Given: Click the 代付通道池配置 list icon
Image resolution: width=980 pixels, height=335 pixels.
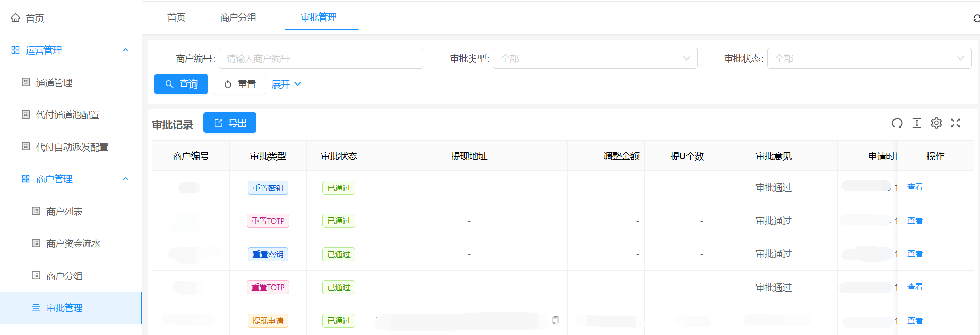Looking at the screenshot, I should pos(26,114).
